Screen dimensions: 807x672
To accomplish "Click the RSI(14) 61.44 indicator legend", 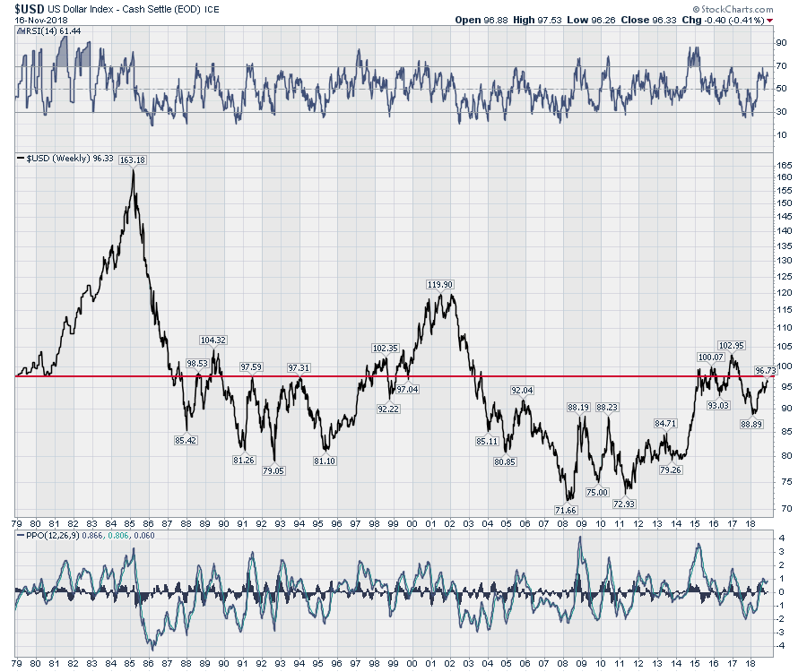I will [49, 30].
